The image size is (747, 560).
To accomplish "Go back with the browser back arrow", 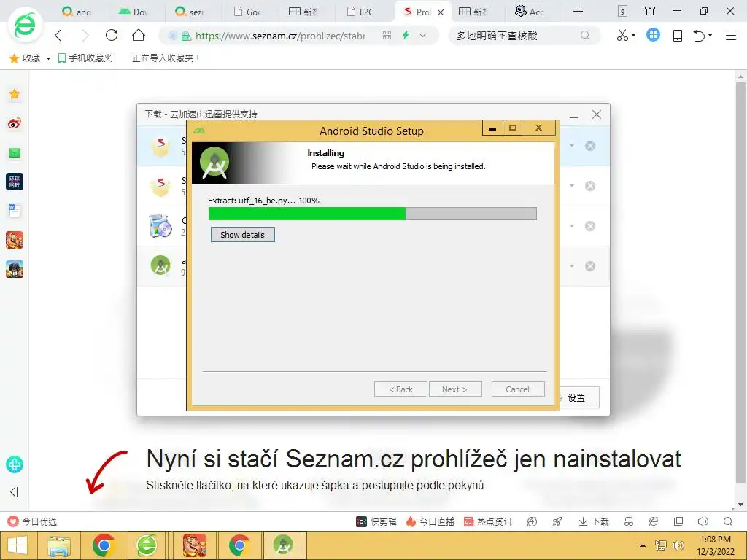I will click(x=59, y=35).
